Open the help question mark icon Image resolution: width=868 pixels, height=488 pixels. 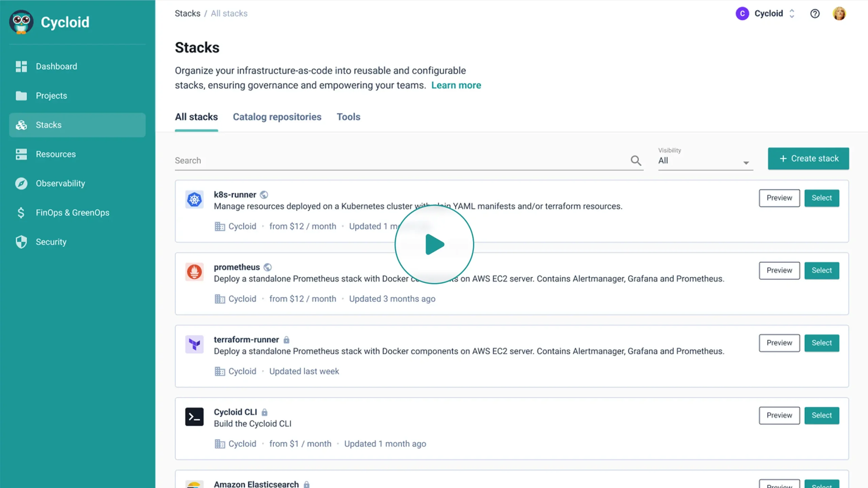815,14
